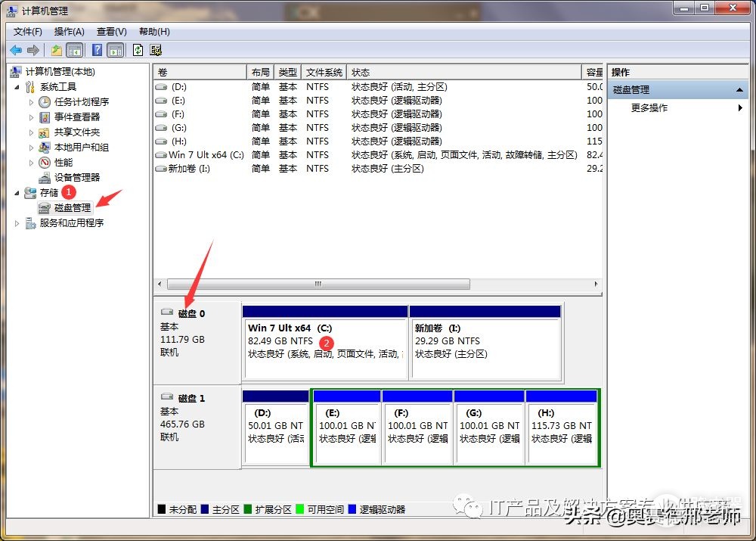Expand the 任务计划程序 node arrow
The width and height of the screenshot is (756, 541).
coord(31,102)
